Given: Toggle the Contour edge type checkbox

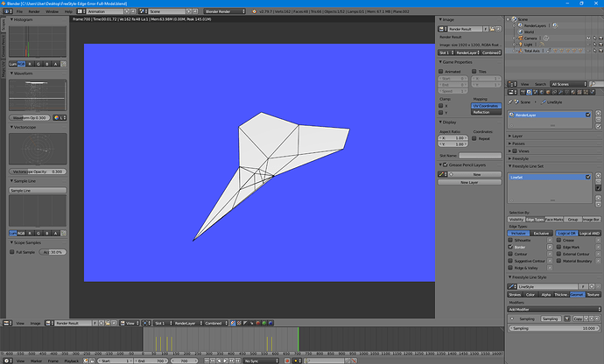Looking at the screenshot, I should click(x=510, y=254).
